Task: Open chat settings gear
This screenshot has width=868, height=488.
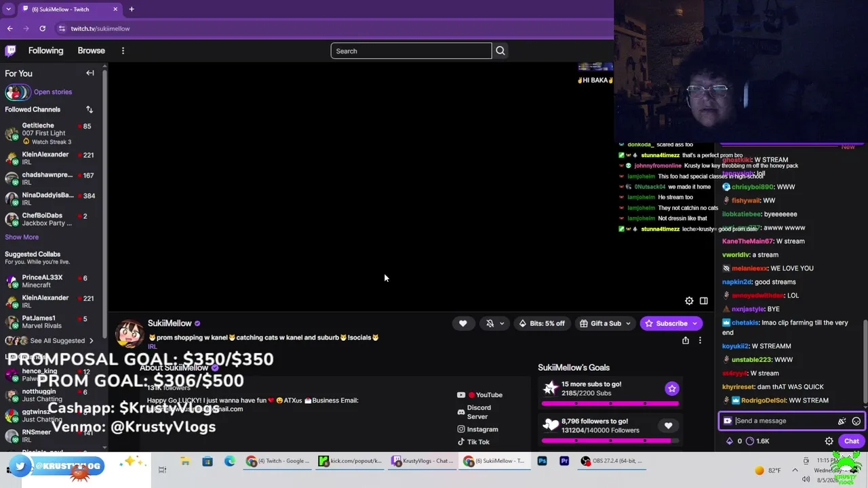Action: tap(829, 441)
